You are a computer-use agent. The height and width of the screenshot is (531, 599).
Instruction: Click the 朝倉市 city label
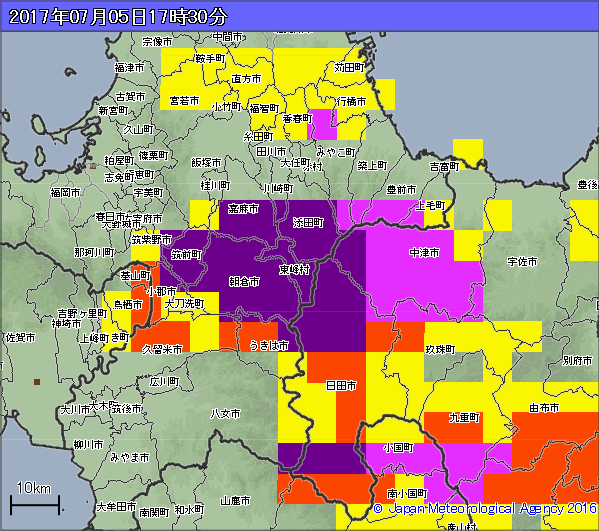(244, 282)
